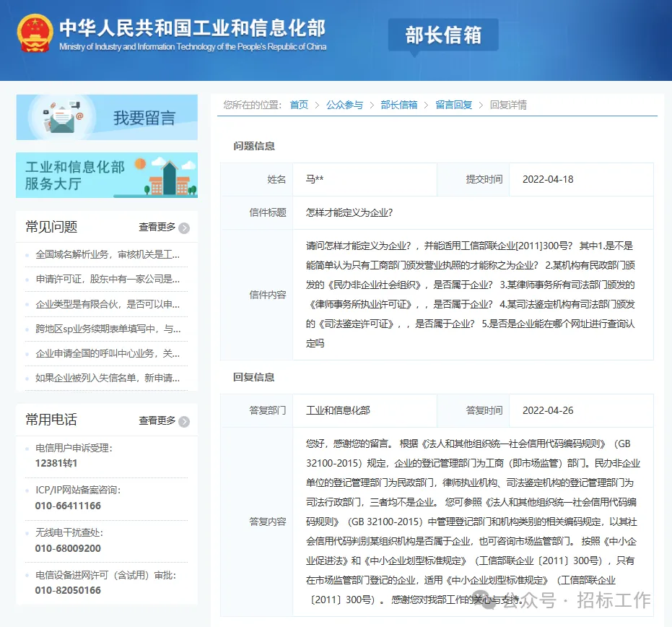This screenshot has height=627, width=672.
Task: Click the 回复信息 section heading
Action: point(254,377)
